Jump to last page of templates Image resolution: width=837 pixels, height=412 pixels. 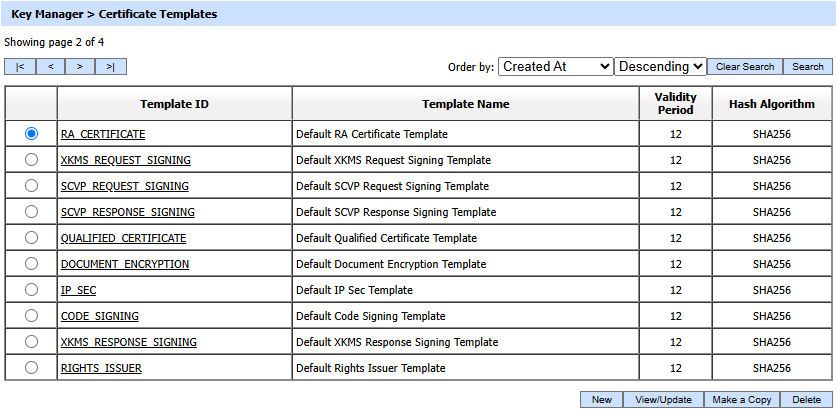pos(111,67)
